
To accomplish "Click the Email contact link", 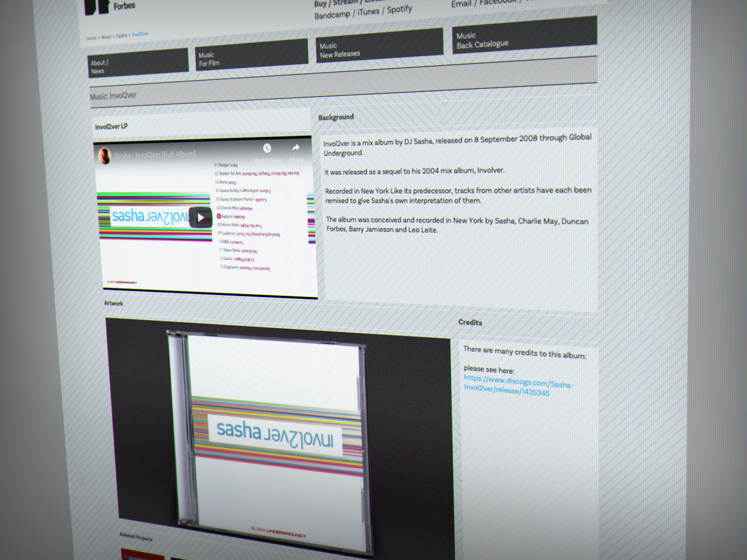I will click(460, 4).
